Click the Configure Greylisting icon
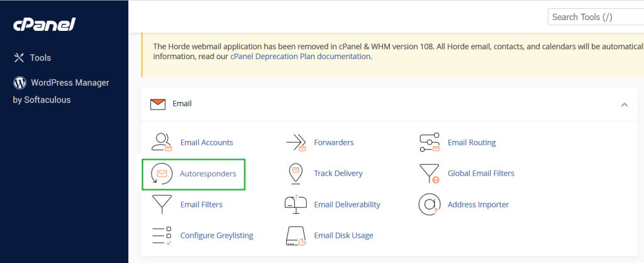Screen dimensions: 644x263 coord(162,235)
